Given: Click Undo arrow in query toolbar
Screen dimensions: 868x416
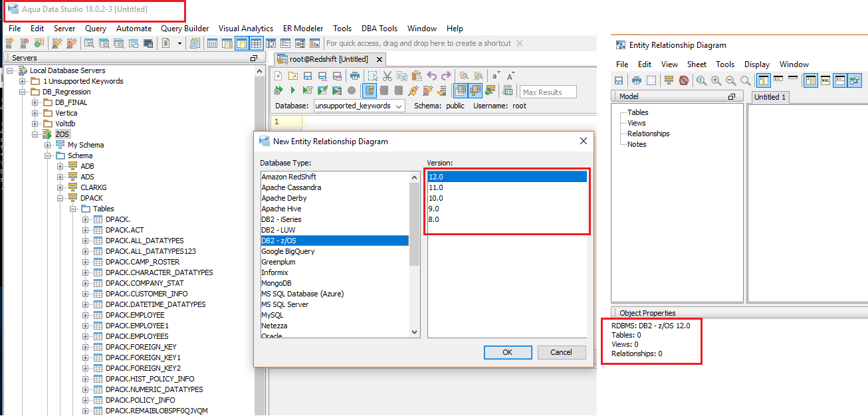Looking at the screenshot, I should 432,76.
